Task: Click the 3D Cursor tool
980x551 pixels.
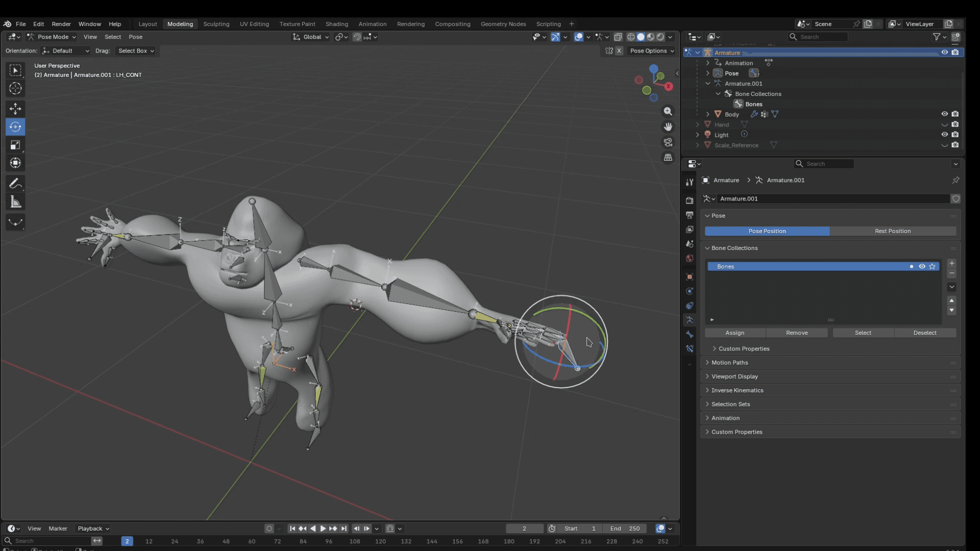Action: tap(15, 88)
